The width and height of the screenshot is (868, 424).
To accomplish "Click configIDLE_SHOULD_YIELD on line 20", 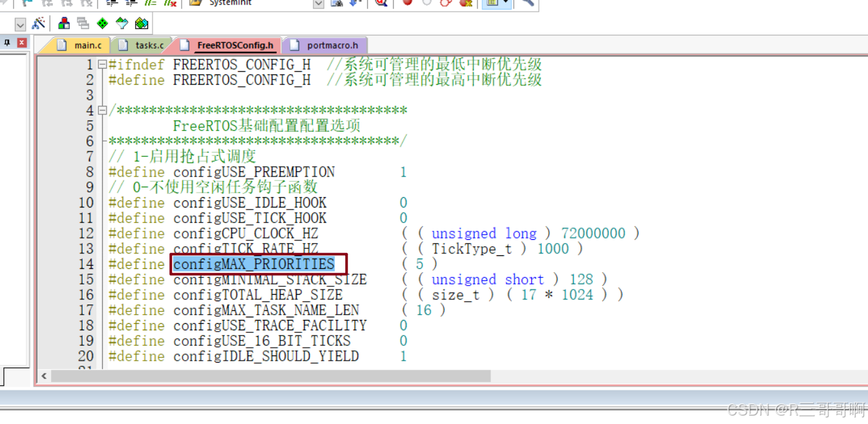I will click(x=266, y=356).
